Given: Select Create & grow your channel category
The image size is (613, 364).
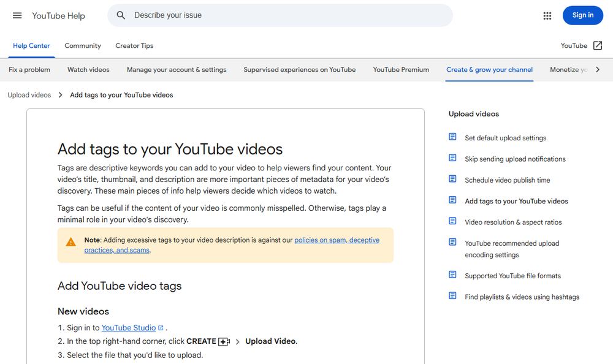Looking at the screenshot, I should (x=489, y=70).
